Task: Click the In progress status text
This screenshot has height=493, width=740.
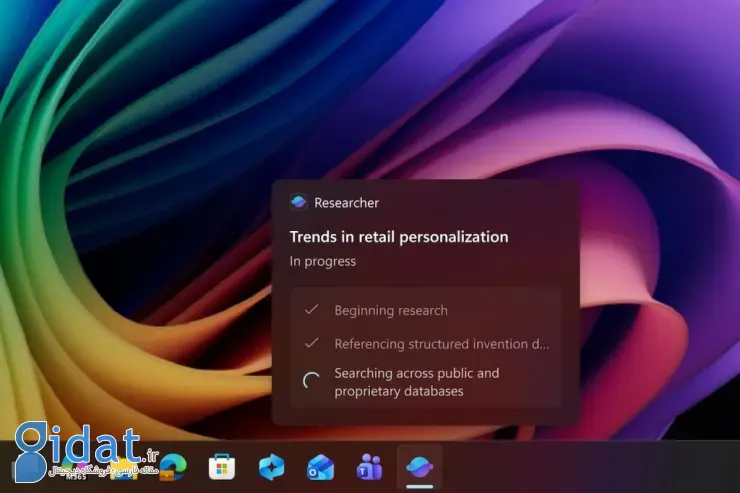Action: 322,261
